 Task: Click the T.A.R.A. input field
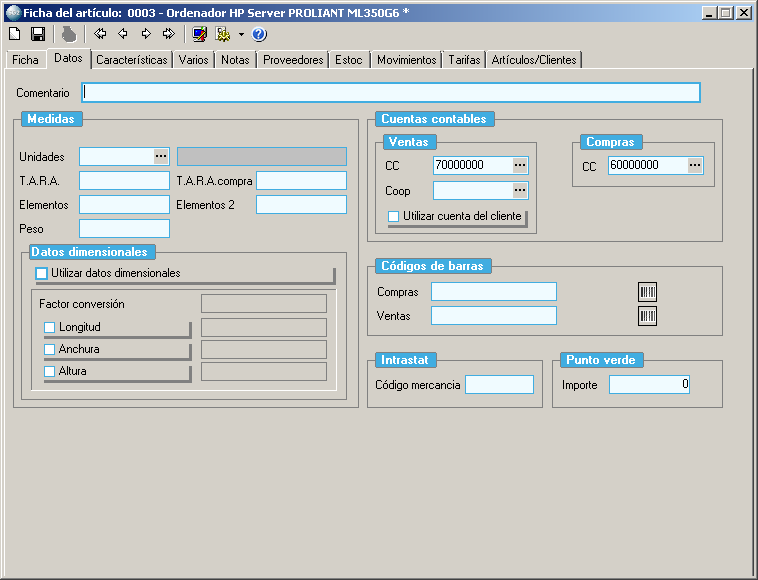point(124,180)
